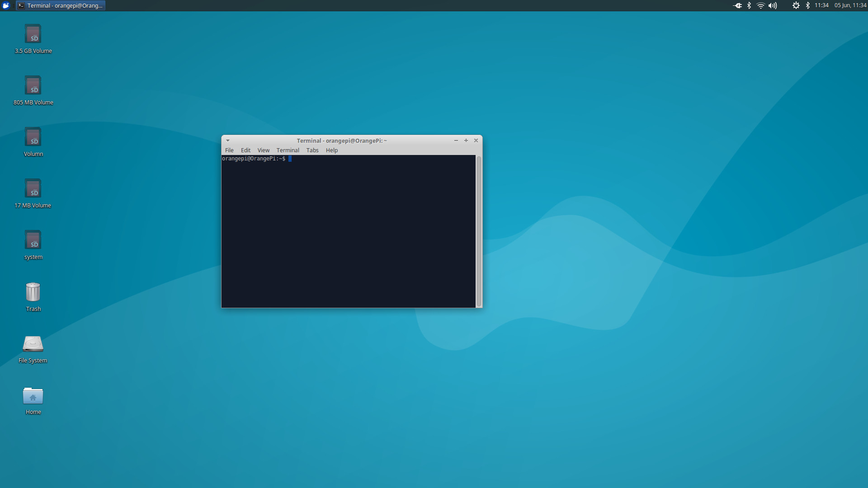Click the Bluetooth icon left of the clock
868x488 pixels.
(x=808, y=5)
